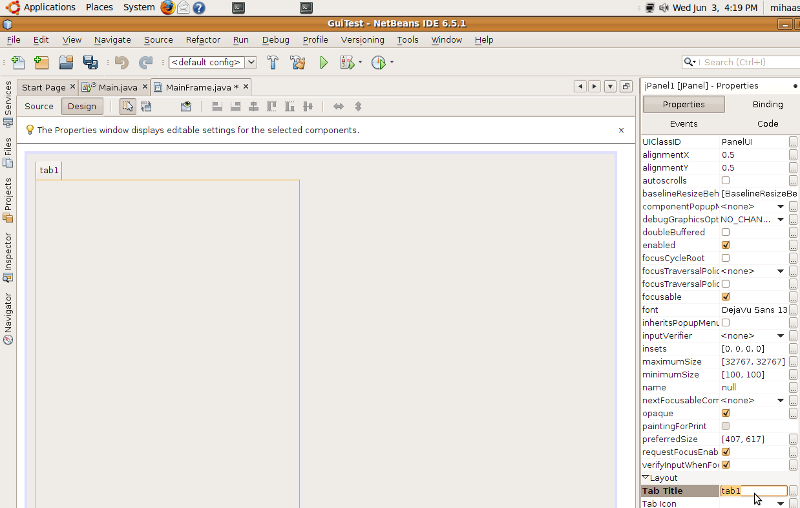Uncheck the requestFocusEnabled checkbox
This screenshot has height=508, width=800.
click(726, 452)
